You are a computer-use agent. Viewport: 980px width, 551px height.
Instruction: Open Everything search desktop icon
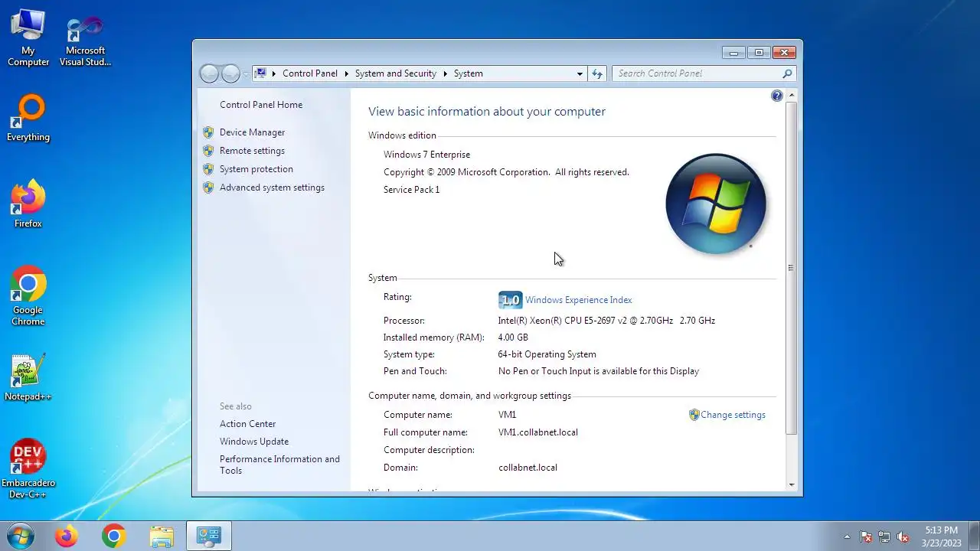[28, 119]
